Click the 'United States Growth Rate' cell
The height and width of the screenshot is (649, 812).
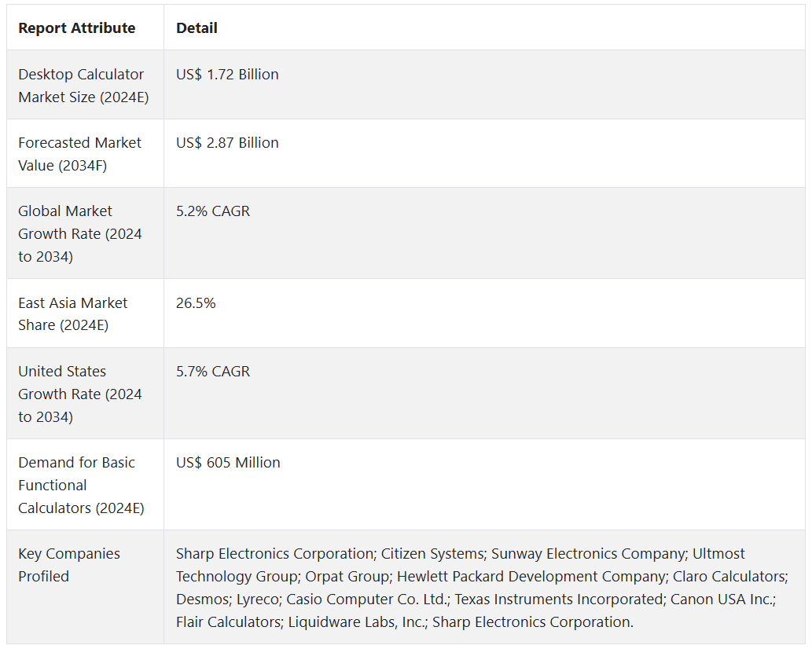pyautogui.click(x=79, y=394)
